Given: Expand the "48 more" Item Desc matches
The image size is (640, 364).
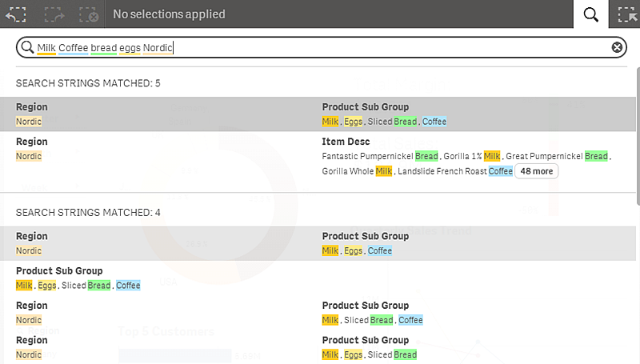Looking at the screenshot, I should point(536,171).
